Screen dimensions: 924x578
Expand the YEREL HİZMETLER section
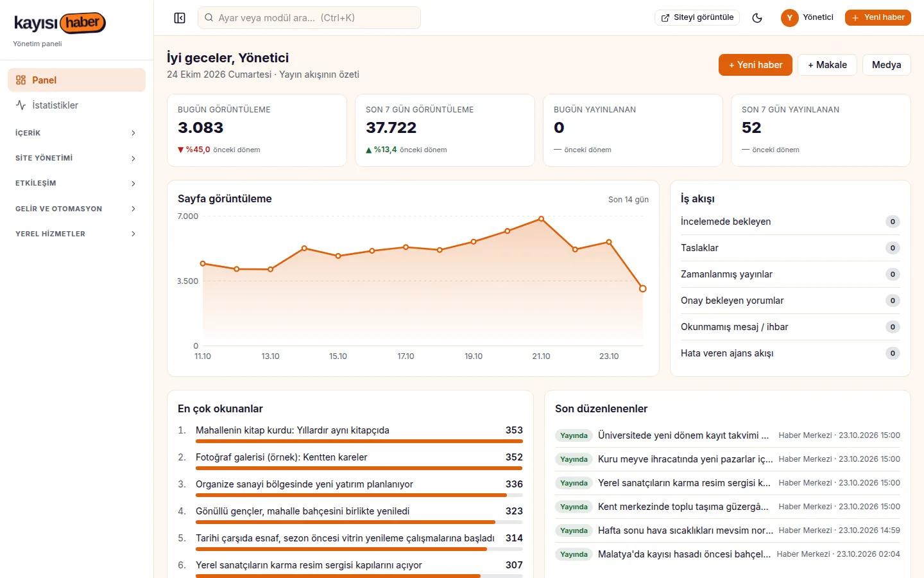76,234
